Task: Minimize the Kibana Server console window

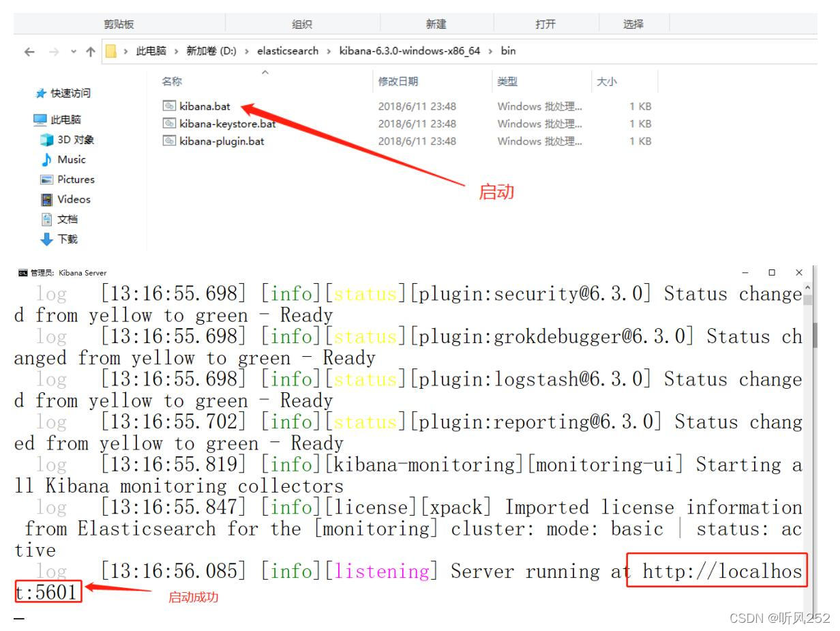Action: (x=746, y=273)
